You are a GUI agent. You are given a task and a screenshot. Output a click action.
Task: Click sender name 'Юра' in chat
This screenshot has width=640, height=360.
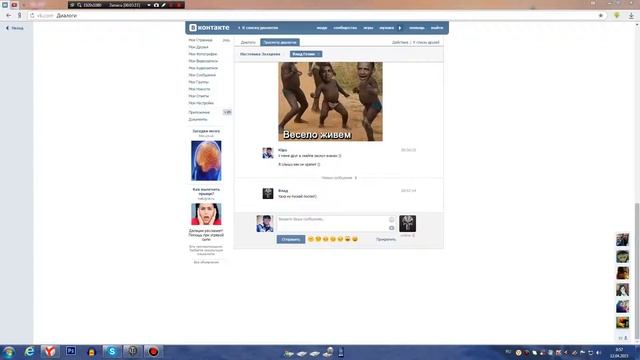282,150
